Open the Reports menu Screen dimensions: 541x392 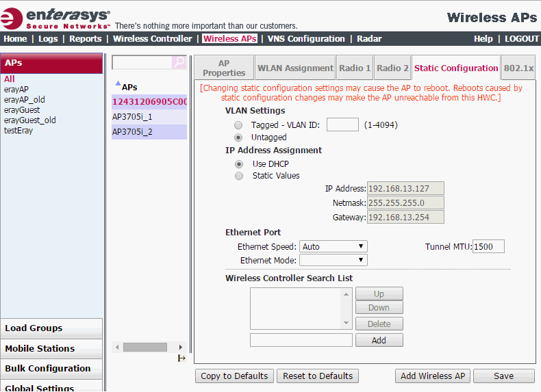click(85, 38)
